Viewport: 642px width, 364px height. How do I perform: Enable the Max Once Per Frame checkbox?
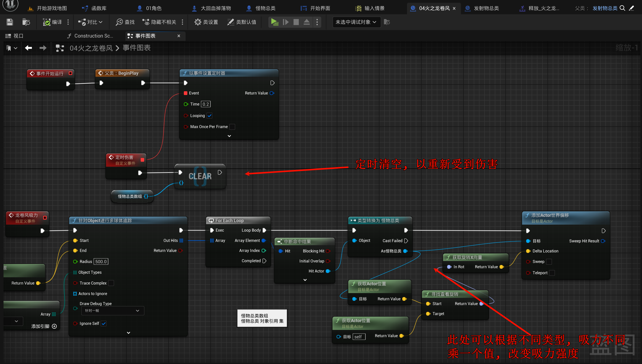(232, 127)
